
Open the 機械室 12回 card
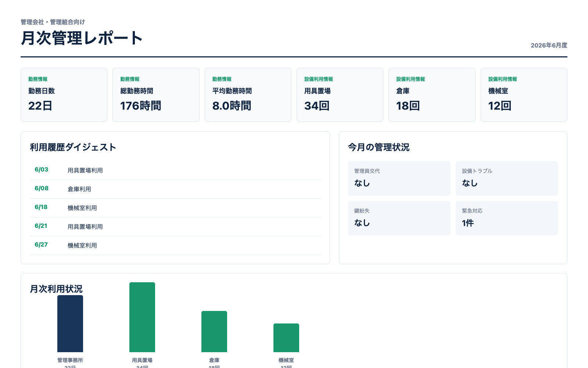coord(524,95)
